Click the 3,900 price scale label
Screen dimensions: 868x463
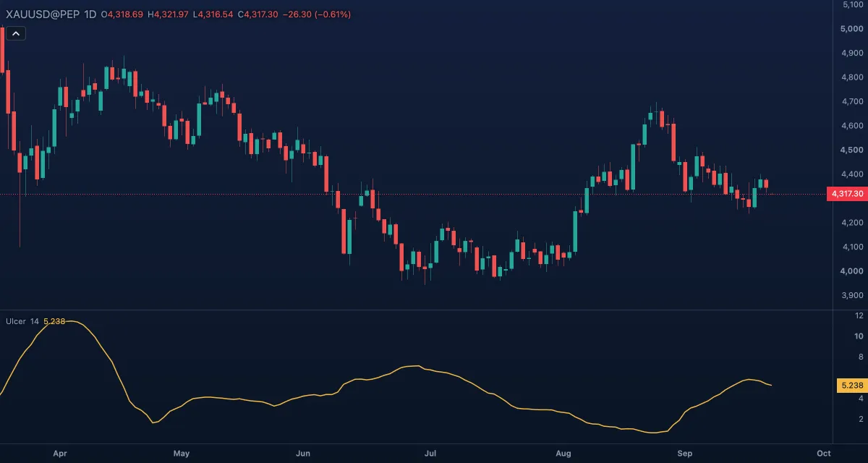pos(854,295)
